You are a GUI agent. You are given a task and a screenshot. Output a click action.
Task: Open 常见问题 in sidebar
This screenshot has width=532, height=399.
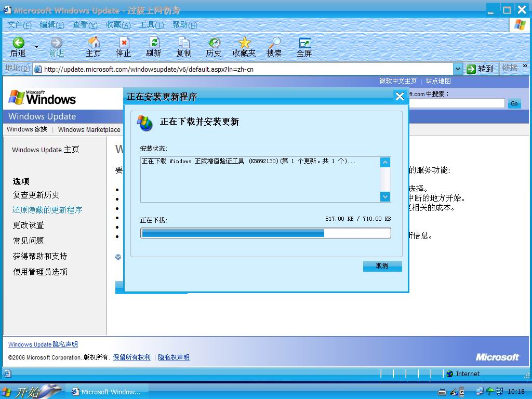[29, 241]
